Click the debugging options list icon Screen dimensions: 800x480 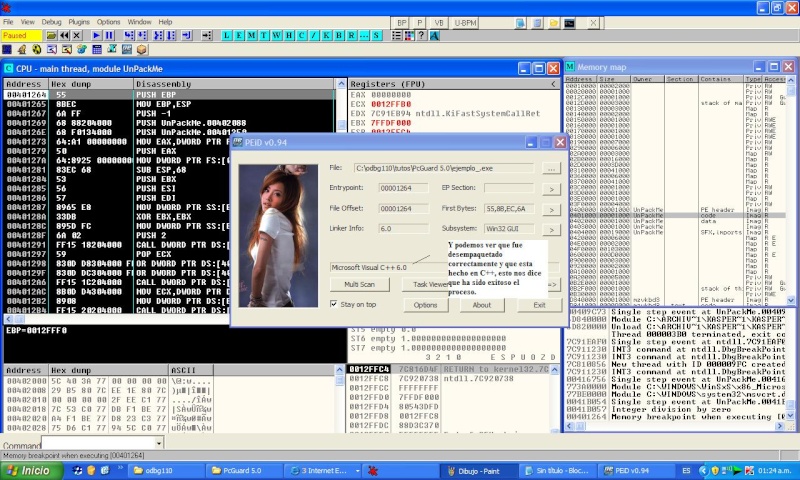396,35
